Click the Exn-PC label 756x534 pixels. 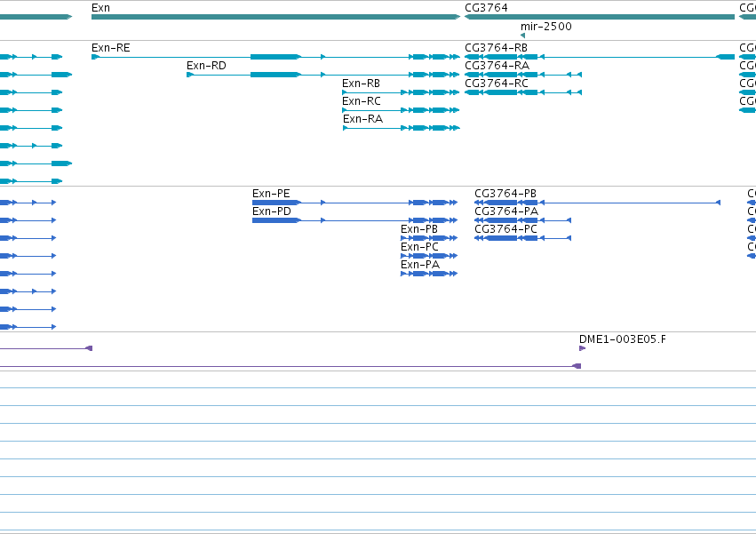pyautogui.click(x=419, y=247)
